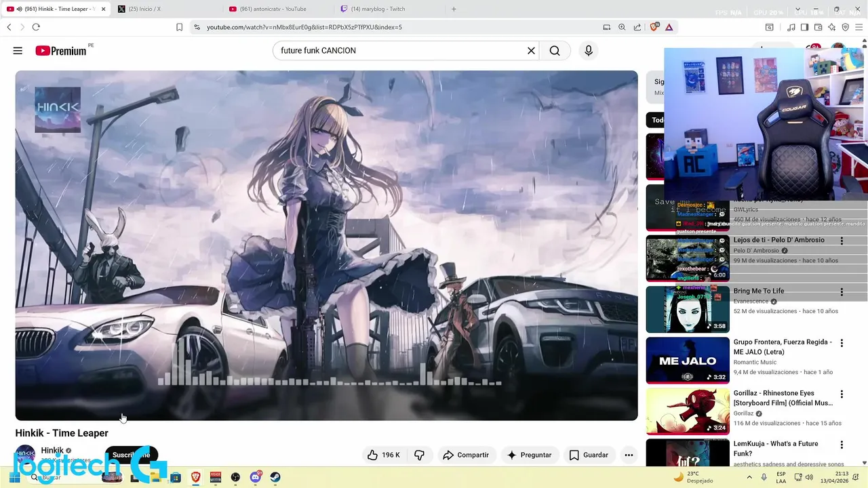Click the video player to pause
Image resolution: width=868 pixels, height=488 pixels.
[326, 245]
